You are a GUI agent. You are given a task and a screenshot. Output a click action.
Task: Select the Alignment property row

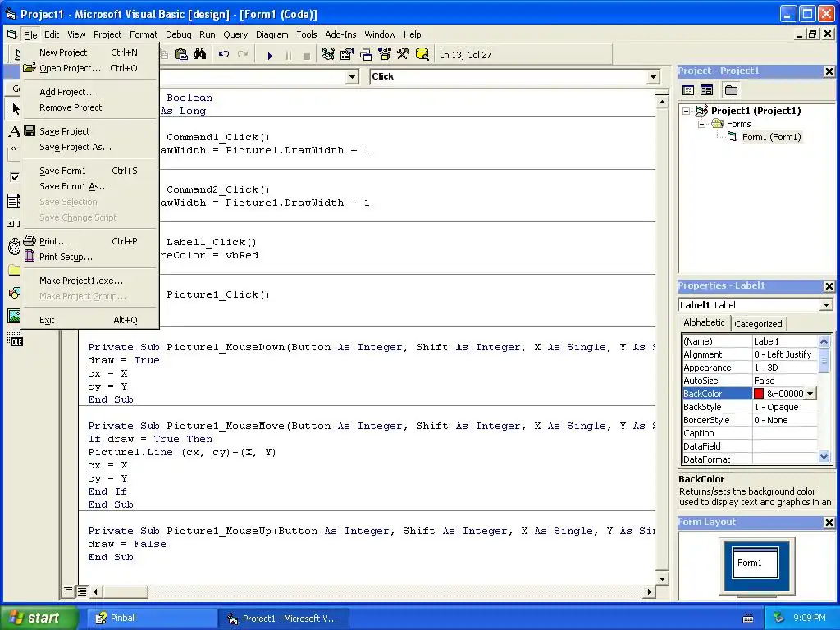click(750, 354)
